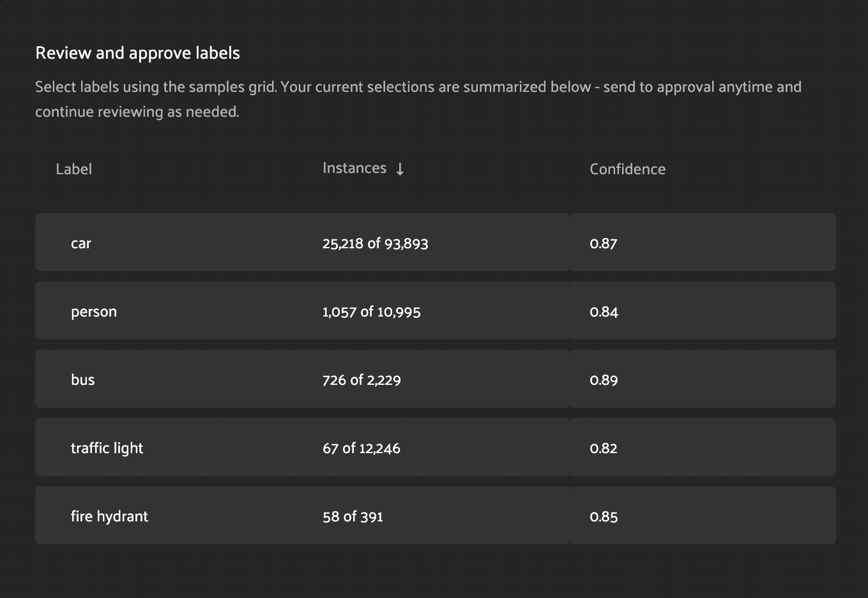Click the traffic light confidence value 0.82
Image resolution: width=868 pixels, height=598 pixels.
[604, 447]
